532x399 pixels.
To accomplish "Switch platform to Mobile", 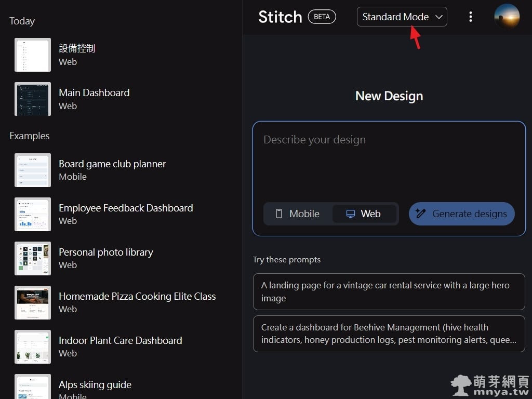I will [x=298, y=214].
